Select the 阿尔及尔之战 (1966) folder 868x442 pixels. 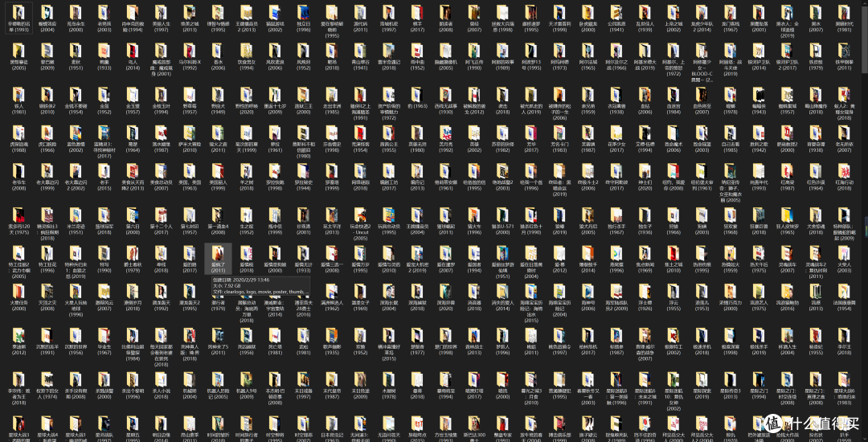[x=616, y=58]
